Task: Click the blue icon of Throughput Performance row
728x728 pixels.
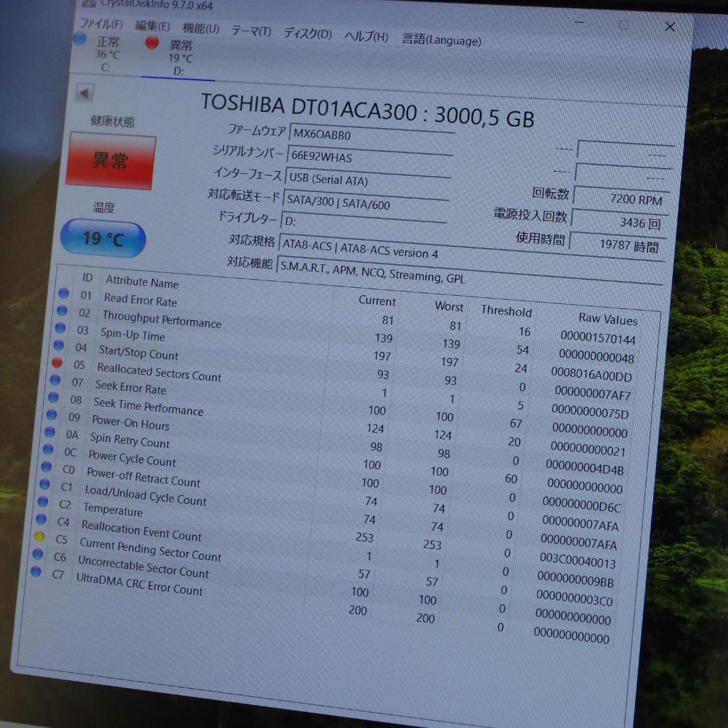Action: click(62, 310)
